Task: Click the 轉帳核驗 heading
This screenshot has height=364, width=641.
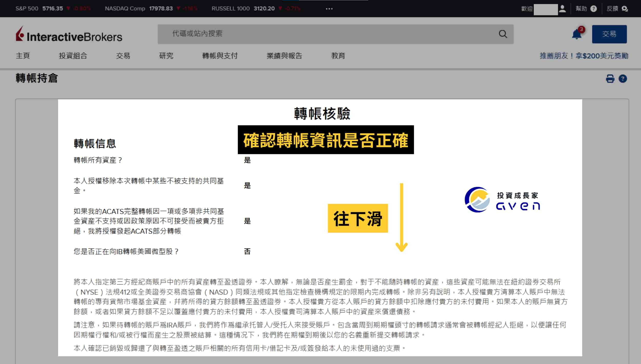Action: pos(322,114)
